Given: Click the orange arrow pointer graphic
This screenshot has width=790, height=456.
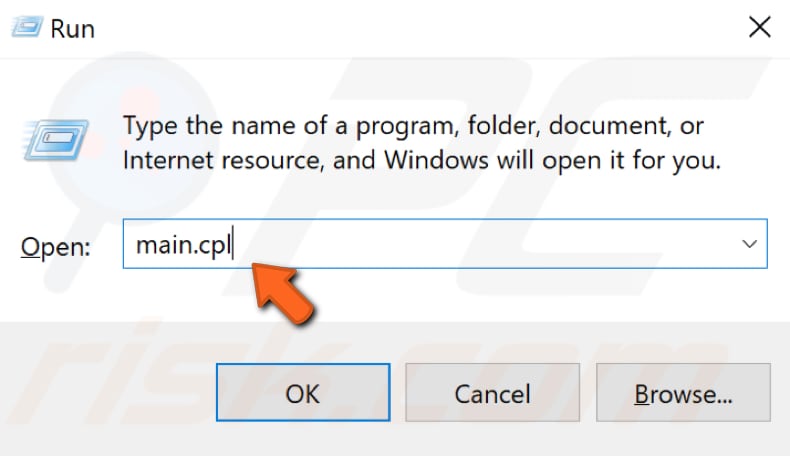Looking at the screenshot, I should (283, 292).
